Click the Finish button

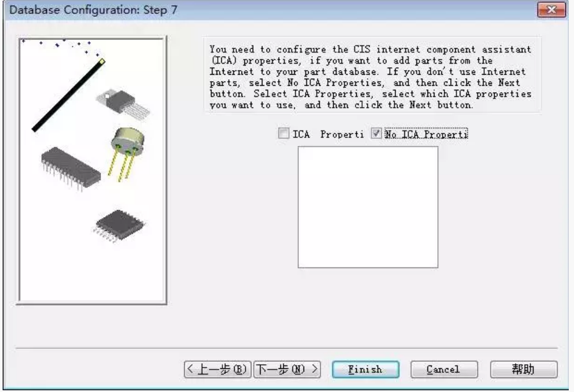365,369
